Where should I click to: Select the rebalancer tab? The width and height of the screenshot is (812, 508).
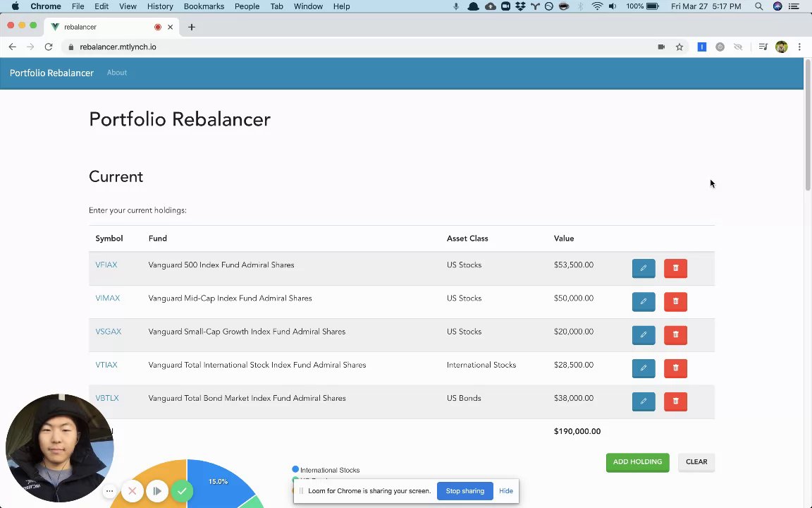click(x=111, y=27)
